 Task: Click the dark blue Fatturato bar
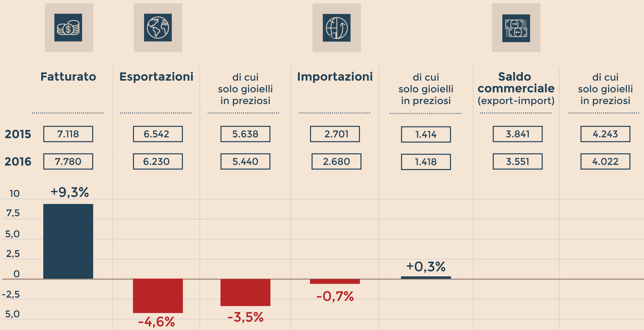tap(68, 241)
